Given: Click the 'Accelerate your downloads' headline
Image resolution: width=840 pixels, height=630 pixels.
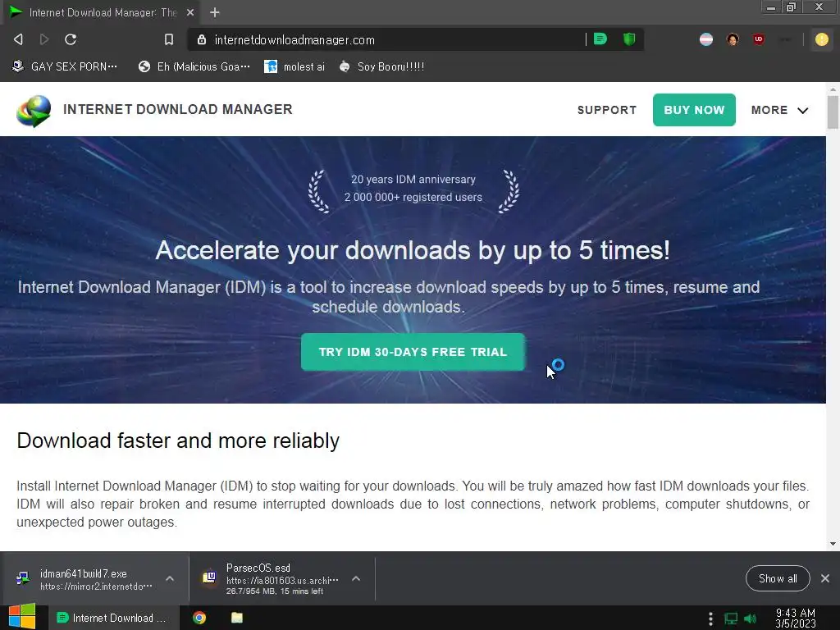Looking at the screenshot, I should [413, 250].
